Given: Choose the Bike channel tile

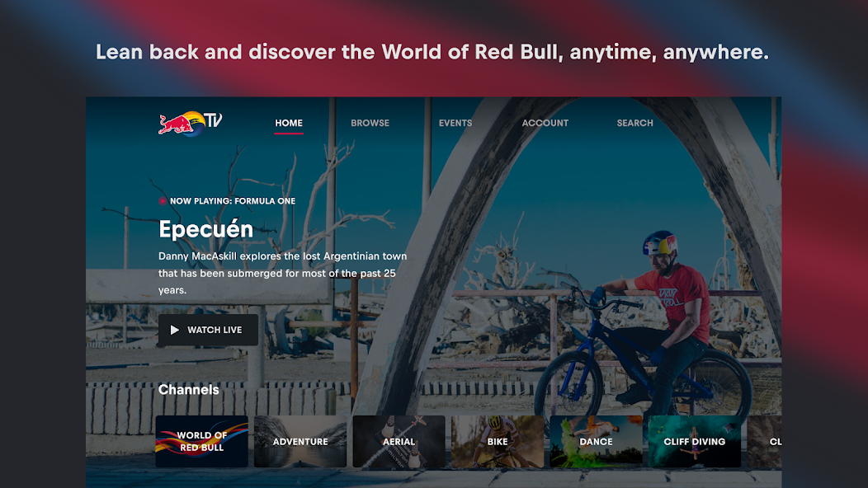Looking at the screenshot, I should [x=497, y=442].
